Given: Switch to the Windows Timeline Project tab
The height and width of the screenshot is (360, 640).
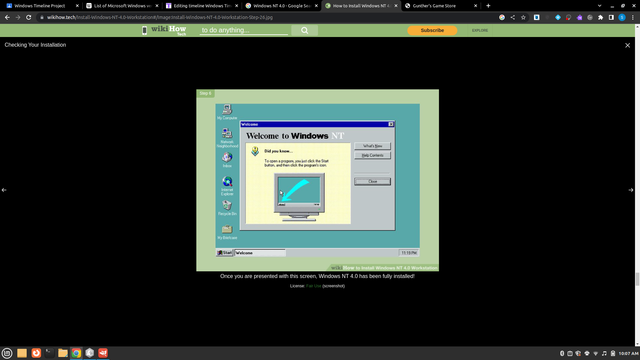Looking at the screenshot, I should click(x=40, y=6).
